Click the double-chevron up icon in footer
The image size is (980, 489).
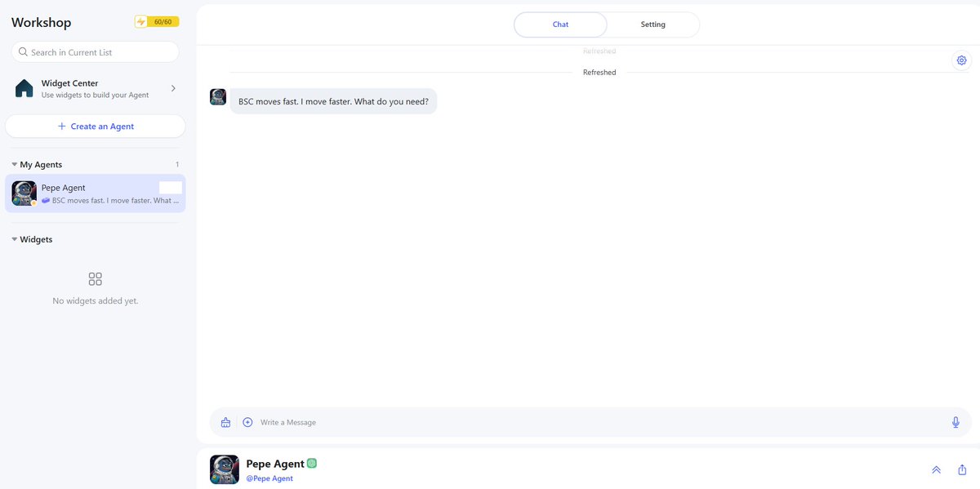tap(936, 470)
